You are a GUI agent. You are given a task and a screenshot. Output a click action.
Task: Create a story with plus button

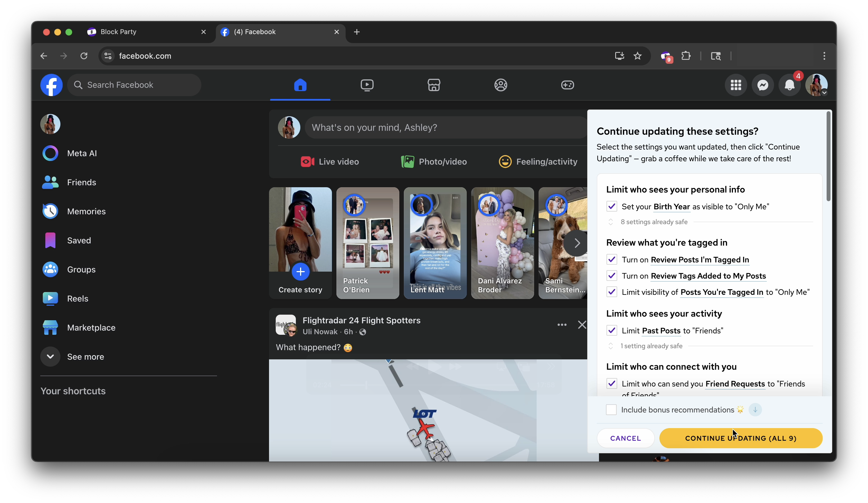pyautogui.click(x=300, y=272)
